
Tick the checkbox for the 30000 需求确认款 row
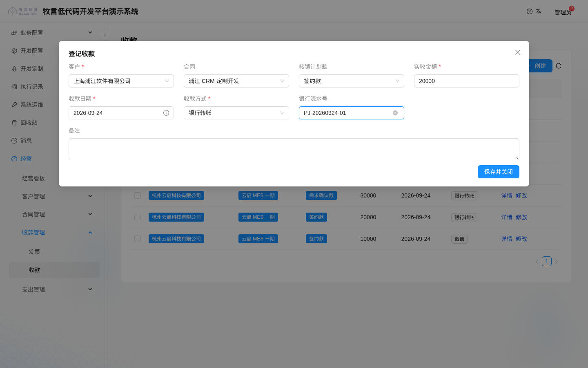pyautogui.click(x=138, y=195)
